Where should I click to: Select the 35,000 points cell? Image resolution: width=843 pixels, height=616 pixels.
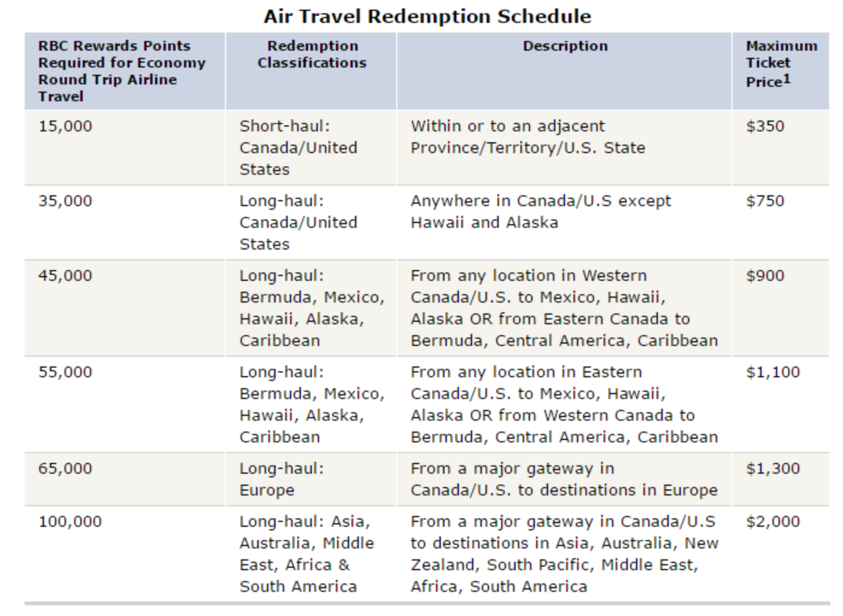point(65,201)
